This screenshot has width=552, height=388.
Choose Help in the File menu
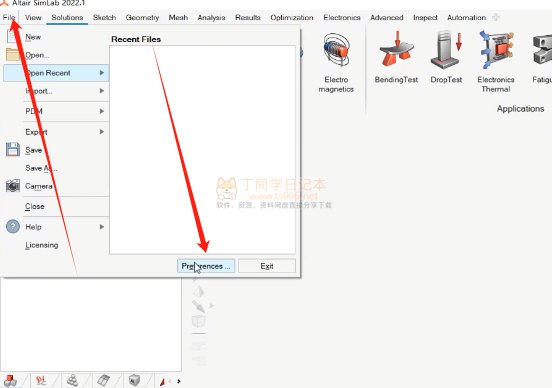click(33, 227)
